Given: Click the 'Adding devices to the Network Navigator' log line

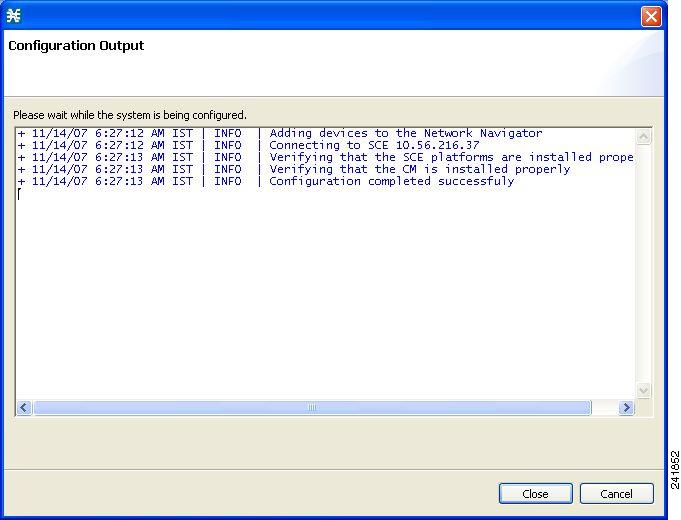Looking at the screenshot, I should [x=280, y=133].
